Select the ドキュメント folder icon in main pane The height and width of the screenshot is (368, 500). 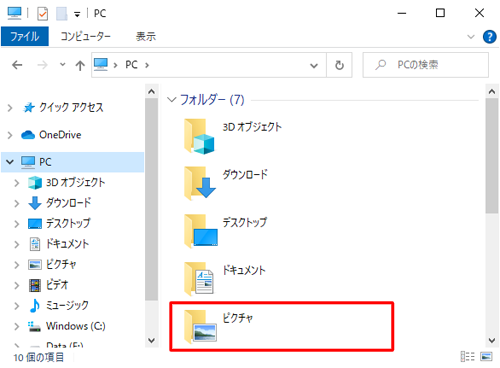(x=199, y=279)
